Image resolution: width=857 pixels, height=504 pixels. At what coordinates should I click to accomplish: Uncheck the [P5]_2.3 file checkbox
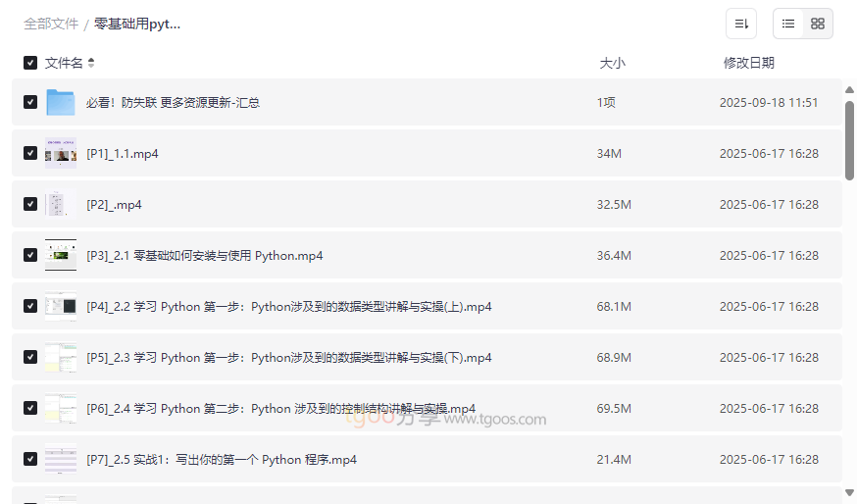coord(30,357)
